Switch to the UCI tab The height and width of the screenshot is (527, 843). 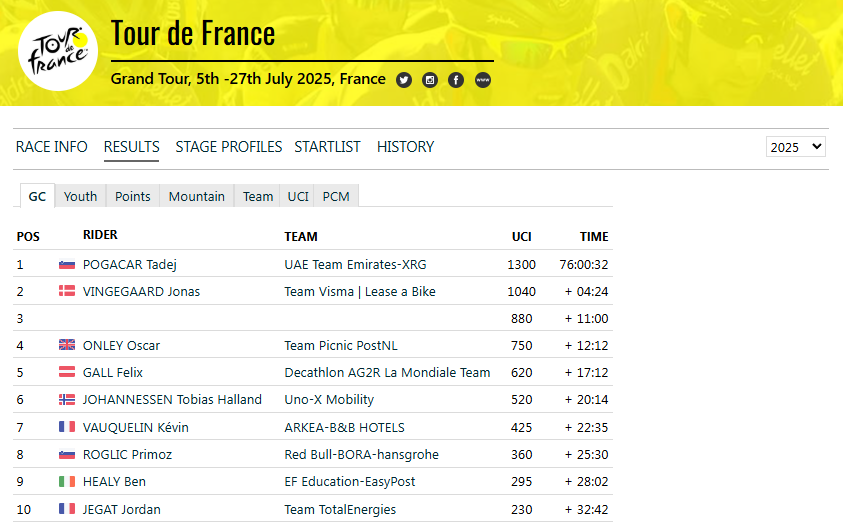point(298,196)
